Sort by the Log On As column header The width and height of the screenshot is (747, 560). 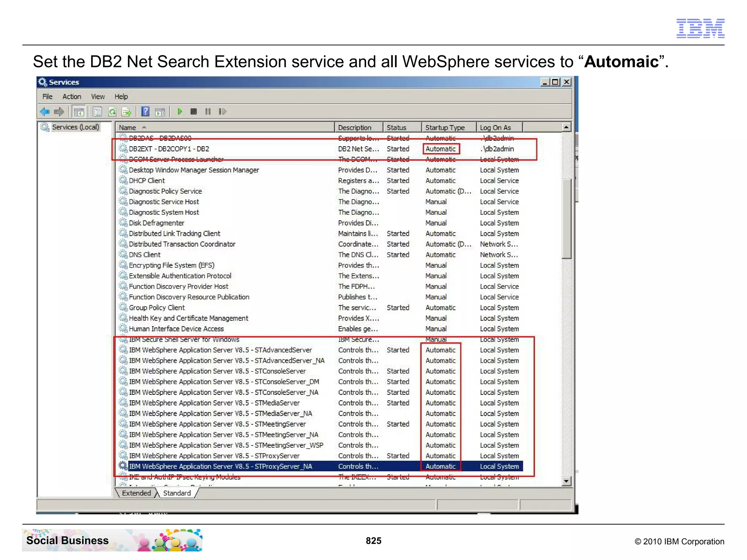pyautogui.click(x=499, y=127)
